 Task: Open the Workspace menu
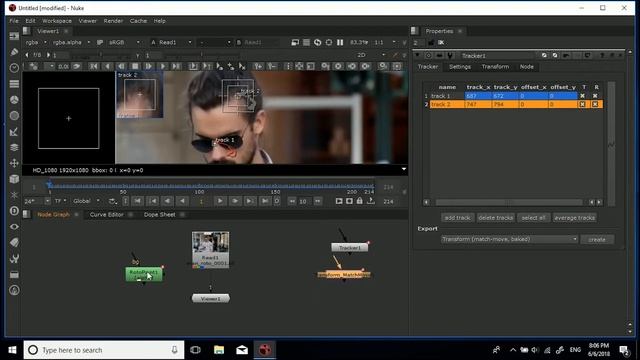click(57, 21)
